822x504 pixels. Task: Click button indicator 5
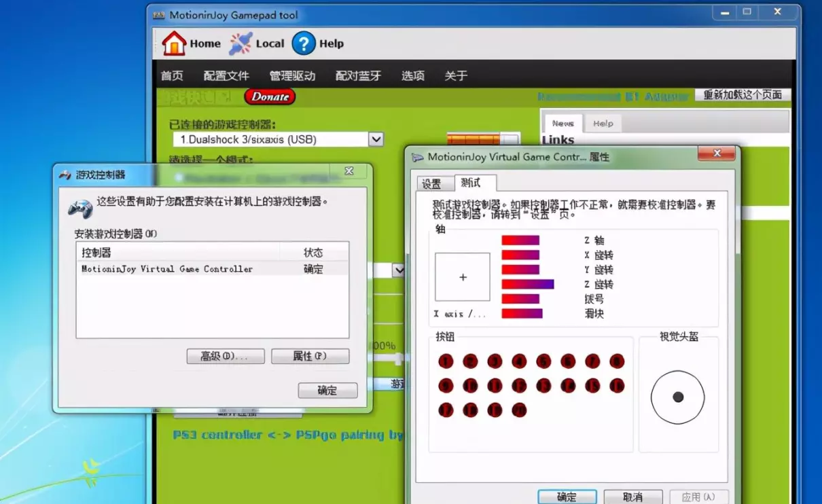pyautogui.click(x=543, y=361)
